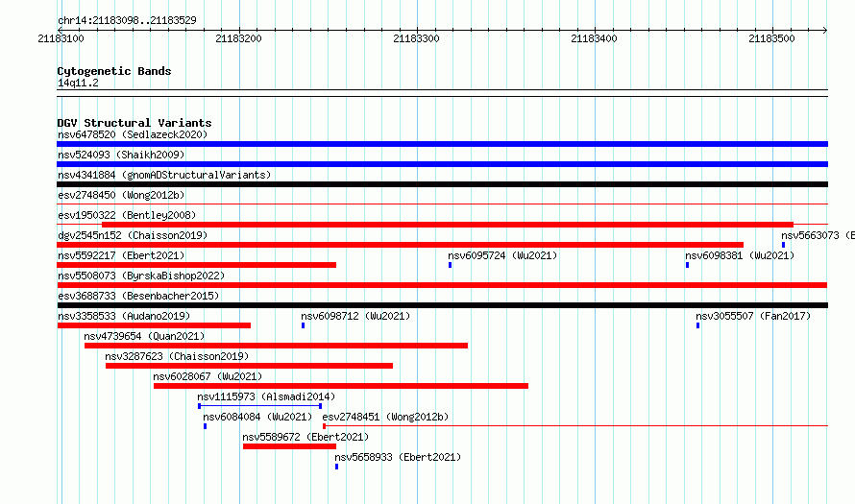
Task: Click the blue marker under nsv5663073
Action: [784, 245]
